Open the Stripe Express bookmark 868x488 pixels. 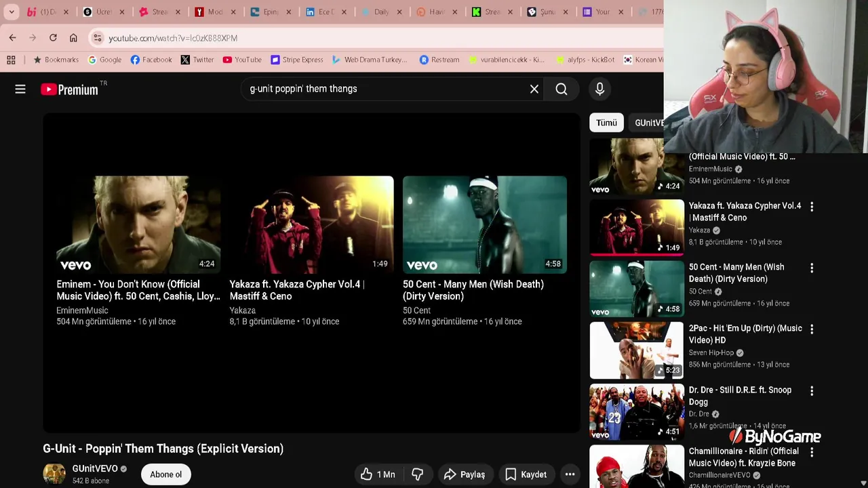pos(296,60)
